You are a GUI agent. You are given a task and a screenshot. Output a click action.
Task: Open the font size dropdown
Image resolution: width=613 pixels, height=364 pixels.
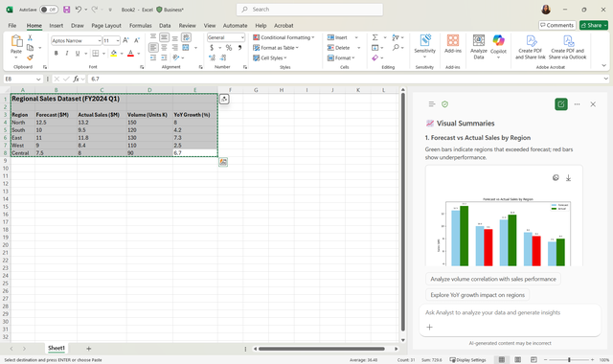click(x=118, y=40)
